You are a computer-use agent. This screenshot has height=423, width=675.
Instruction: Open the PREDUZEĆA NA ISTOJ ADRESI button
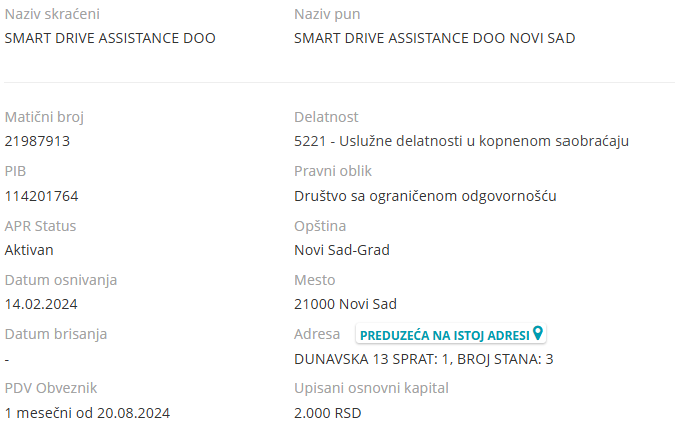click(x=451, y=334)
